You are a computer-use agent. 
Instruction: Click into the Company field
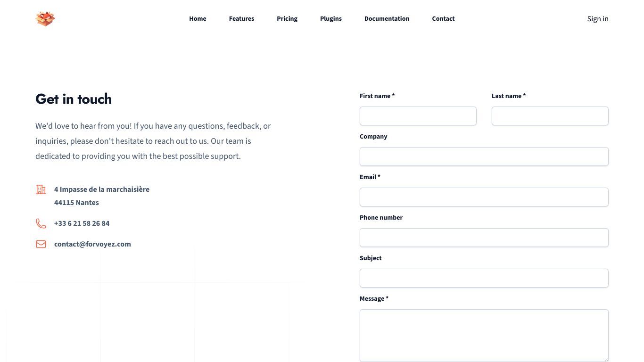[484, 156]
